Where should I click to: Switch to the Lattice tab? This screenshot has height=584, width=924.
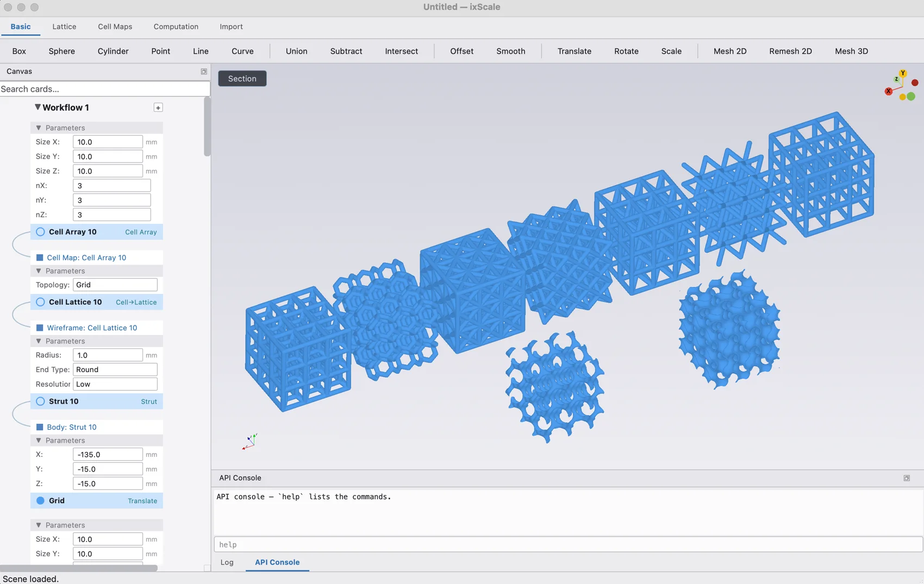(64, 27)
